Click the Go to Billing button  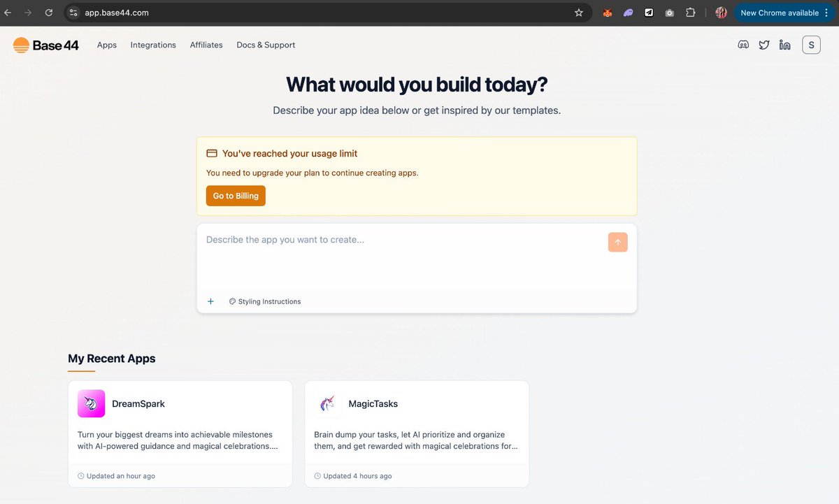[x=236, y=196]
